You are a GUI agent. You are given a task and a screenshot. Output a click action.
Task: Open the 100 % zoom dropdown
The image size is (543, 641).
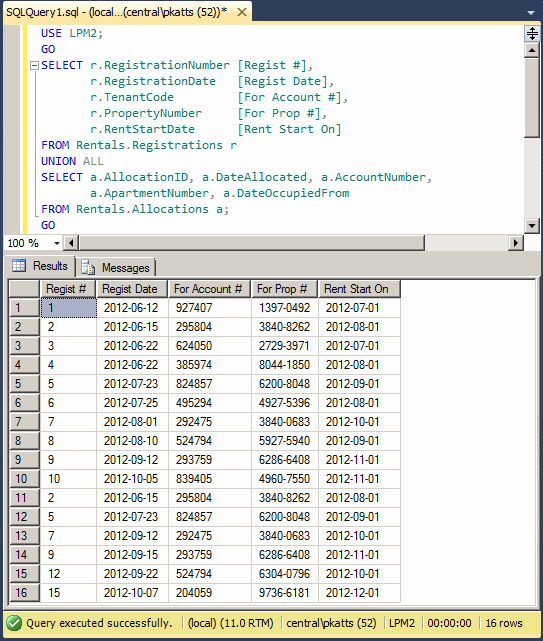point(56,243)
